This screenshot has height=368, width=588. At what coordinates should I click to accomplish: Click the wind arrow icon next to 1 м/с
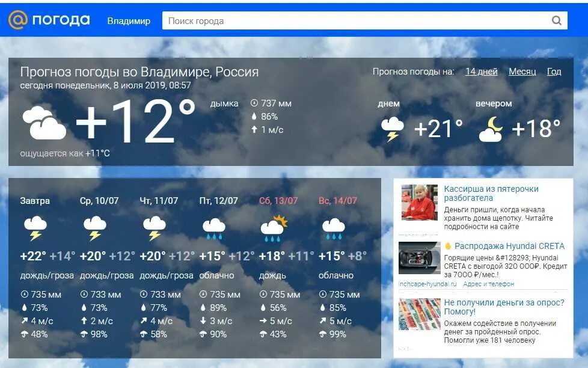click(x=254, y=129)
